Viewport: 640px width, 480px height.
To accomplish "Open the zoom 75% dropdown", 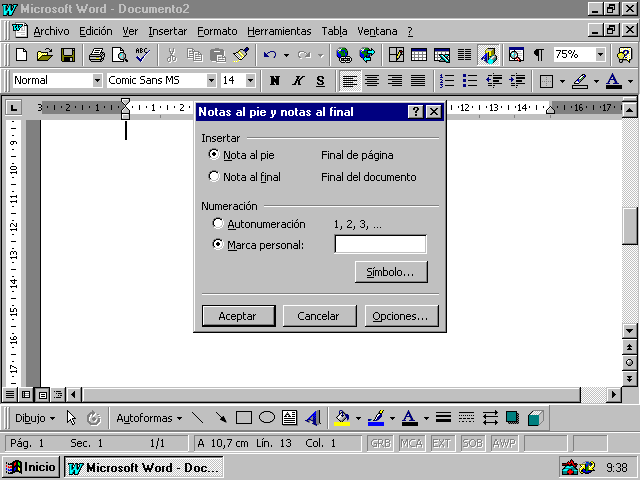I will point(600,54).
